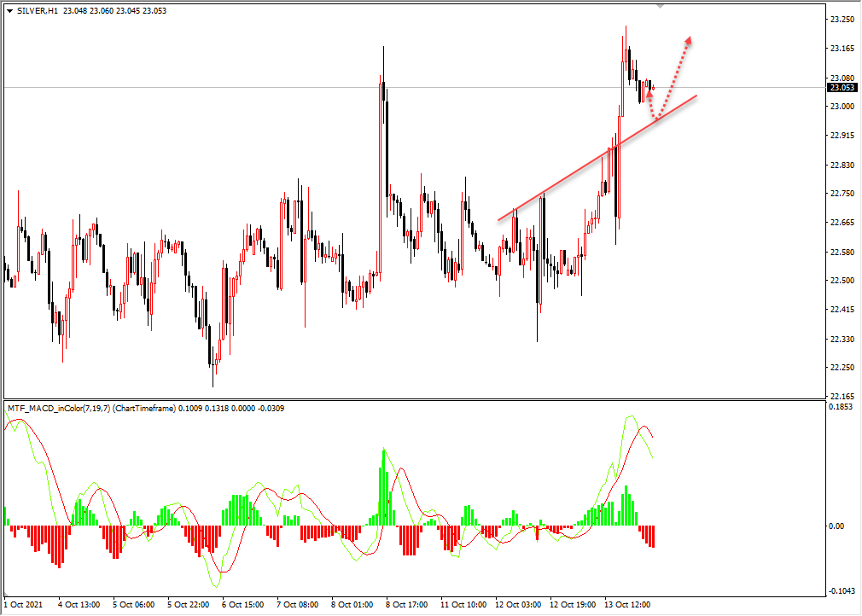The height and width of the screenshot is (616, 862).
Task: Click the 12 Oct 19:00 time label
Action: pyautogui.click(x=573, y=604)
